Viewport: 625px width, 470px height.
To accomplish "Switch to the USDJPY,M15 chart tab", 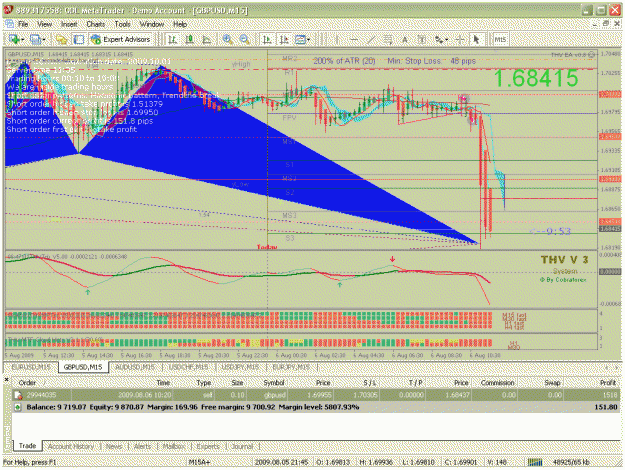I will coord(240,367).
